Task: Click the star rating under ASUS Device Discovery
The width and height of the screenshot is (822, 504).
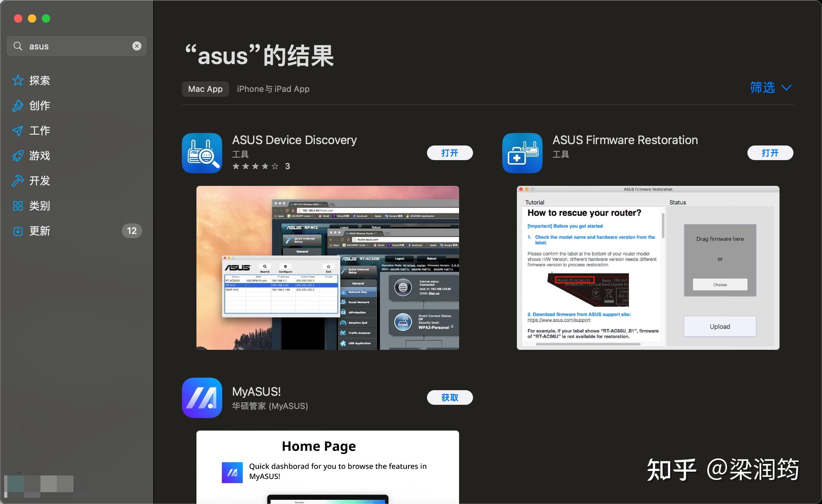Action: click(x=255, y=166)
